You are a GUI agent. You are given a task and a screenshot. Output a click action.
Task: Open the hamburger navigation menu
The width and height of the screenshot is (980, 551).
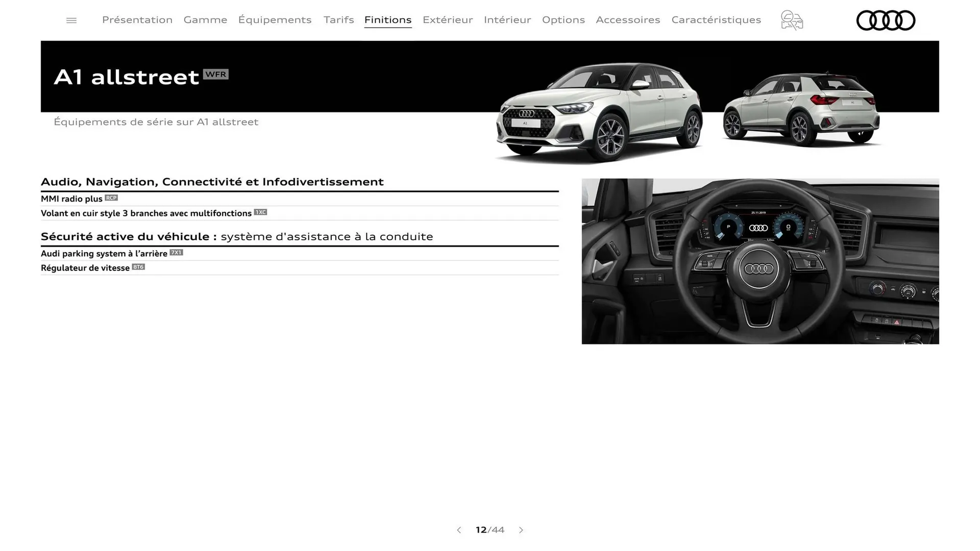pos(71,20)
